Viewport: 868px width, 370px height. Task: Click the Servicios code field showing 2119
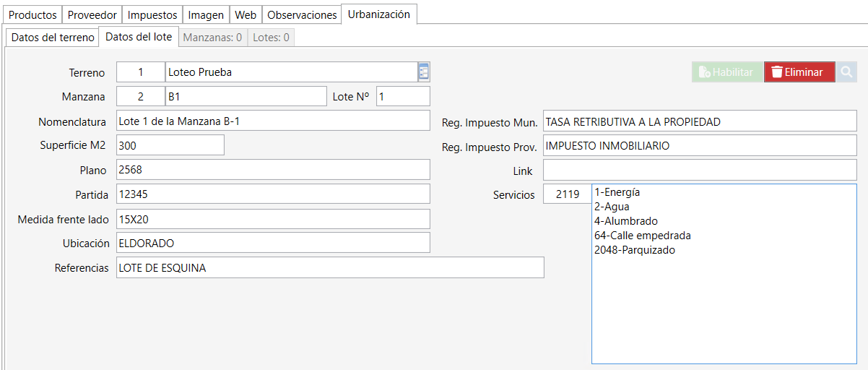pos(567,194)
